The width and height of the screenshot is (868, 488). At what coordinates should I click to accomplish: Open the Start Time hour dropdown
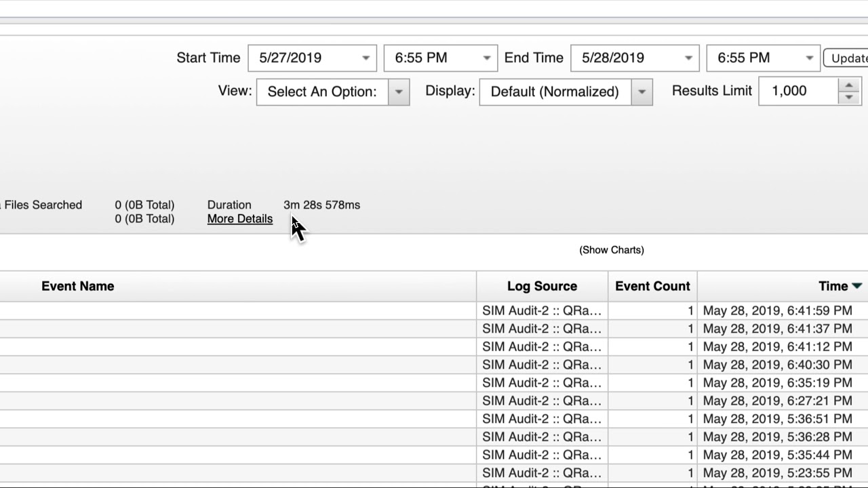(486, 58)
